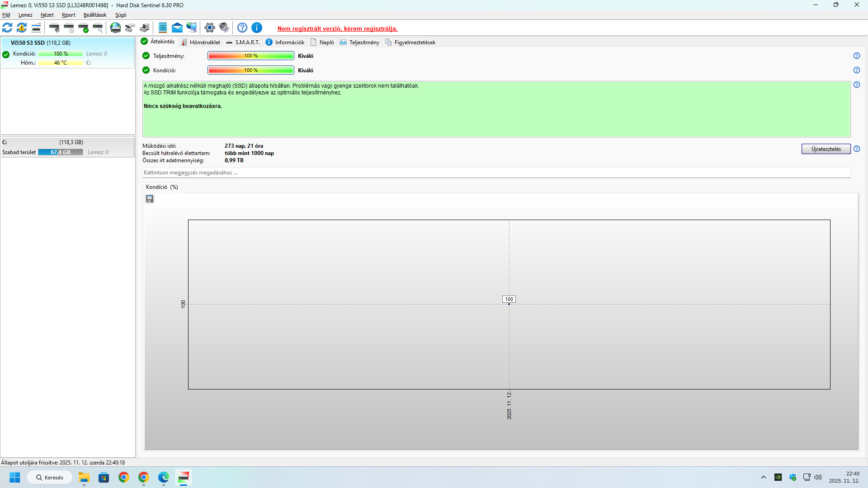Click the disk with green checkmark icon
Viewport: 868px width, 488px height.
tap(84, 28)
